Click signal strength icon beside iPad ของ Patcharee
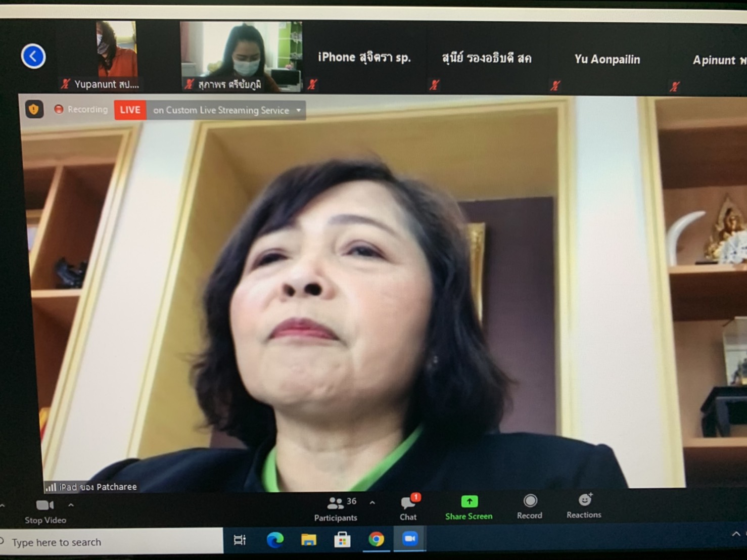This screenshot has height=560, width=747. [x=51, y=487]
